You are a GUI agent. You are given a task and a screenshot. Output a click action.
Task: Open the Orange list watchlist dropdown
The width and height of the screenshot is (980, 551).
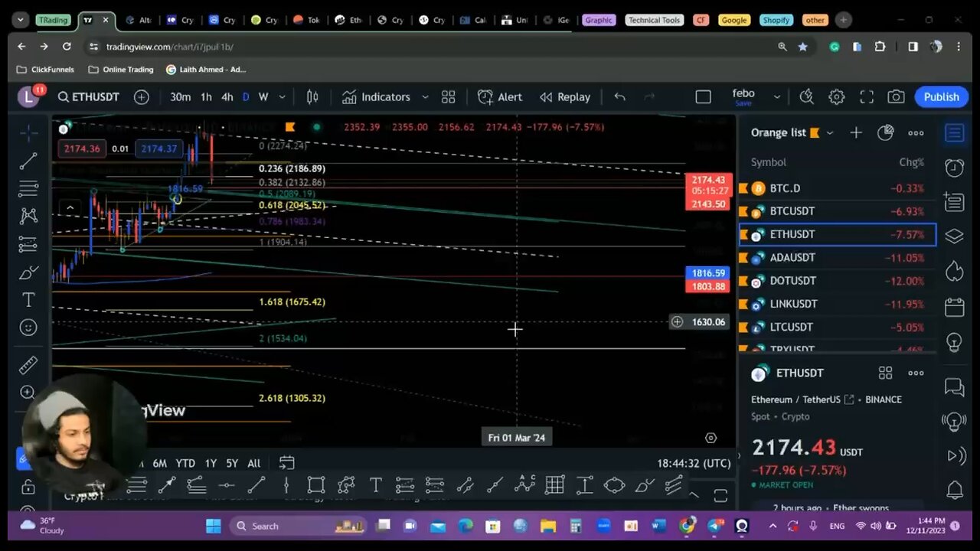tap(830, 133)
